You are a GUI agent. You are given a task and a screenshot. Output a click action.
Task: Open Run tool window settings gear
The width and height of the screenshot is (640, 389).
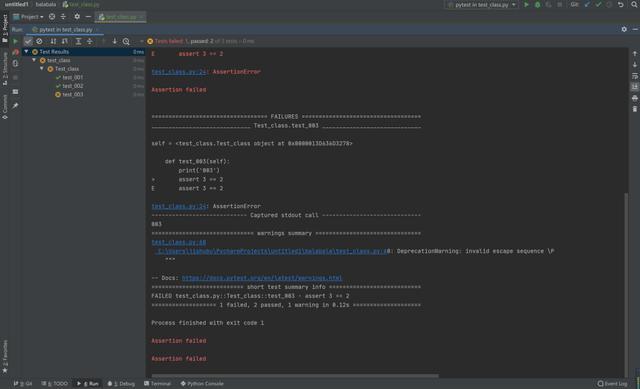click(624, 29)
